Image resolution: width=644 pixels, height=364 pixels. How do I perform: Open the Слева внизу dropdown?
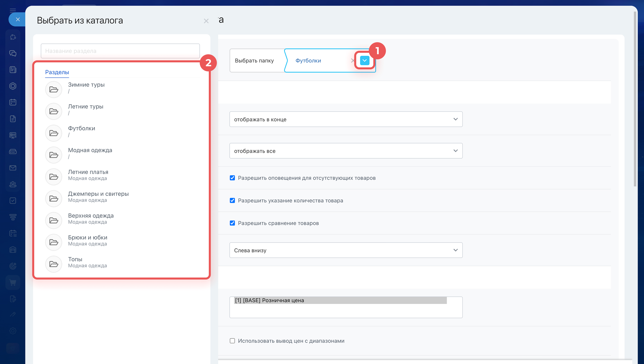click(x=346, y=250)
